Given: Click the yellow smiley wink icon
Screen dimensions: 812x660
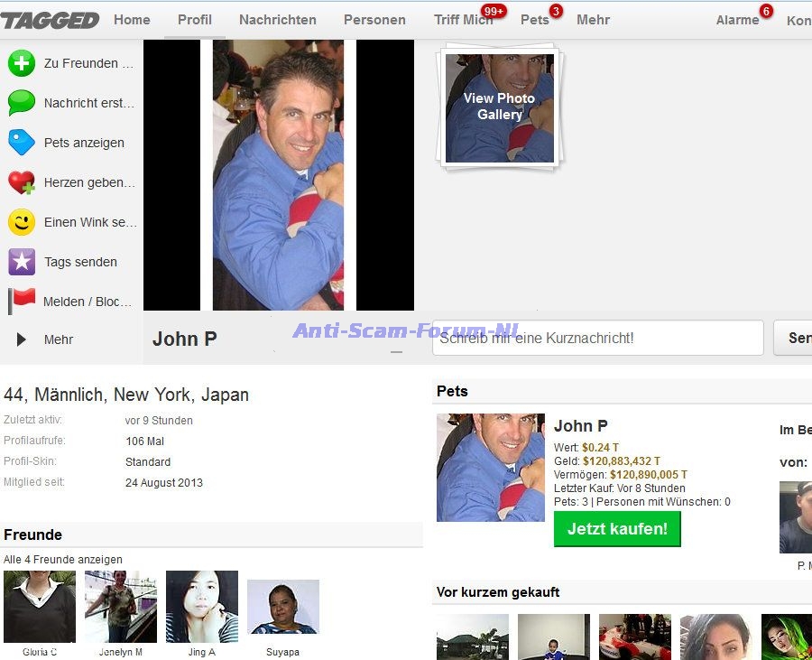Looking at the screenshot, I should coord(22,222).
